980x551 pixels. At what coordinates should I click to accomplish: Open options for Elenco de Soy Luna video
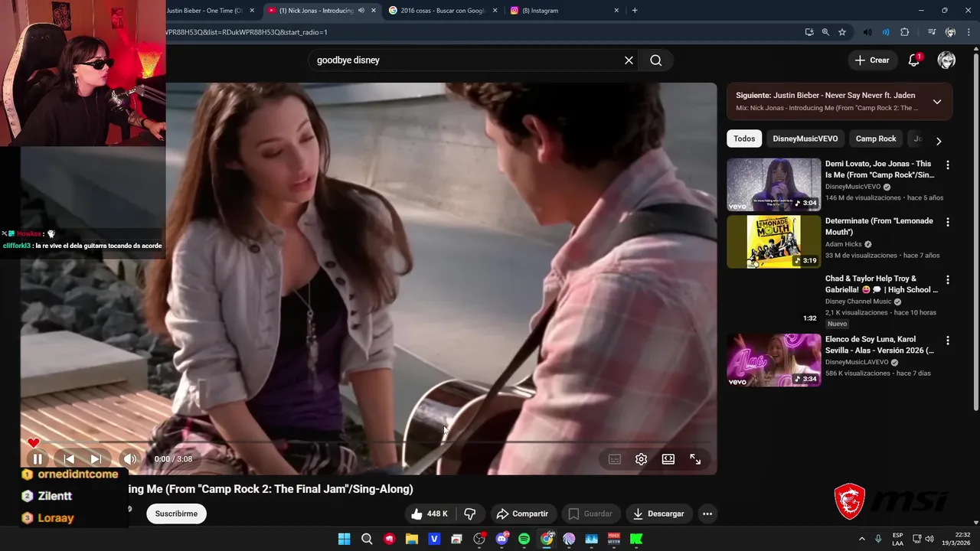948,341
